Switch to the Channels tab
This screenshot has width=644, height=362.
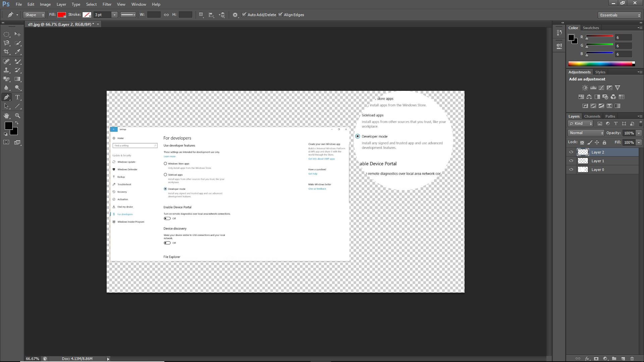[592, 116]
